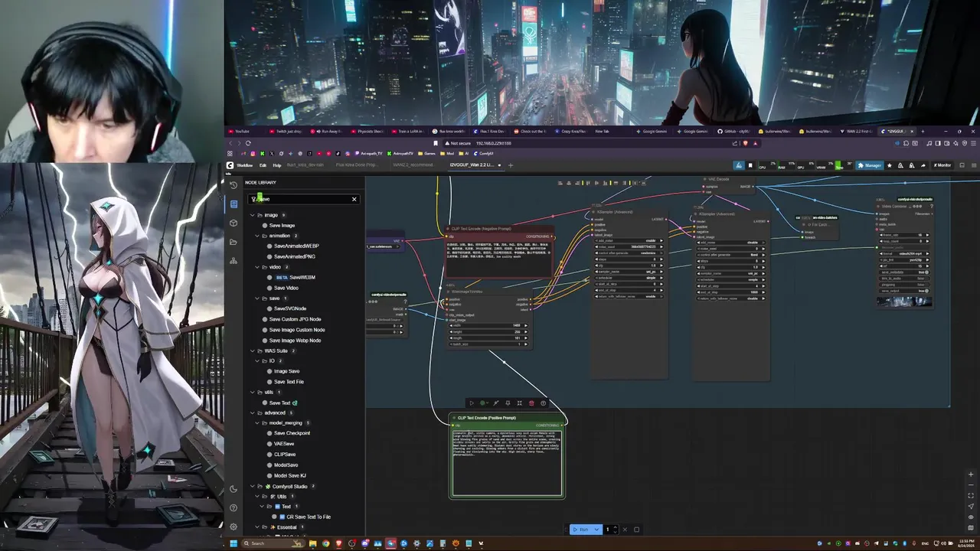Collapse the IO folder
980x551 pixels.
pyautogui.click(x=256, y=360)
